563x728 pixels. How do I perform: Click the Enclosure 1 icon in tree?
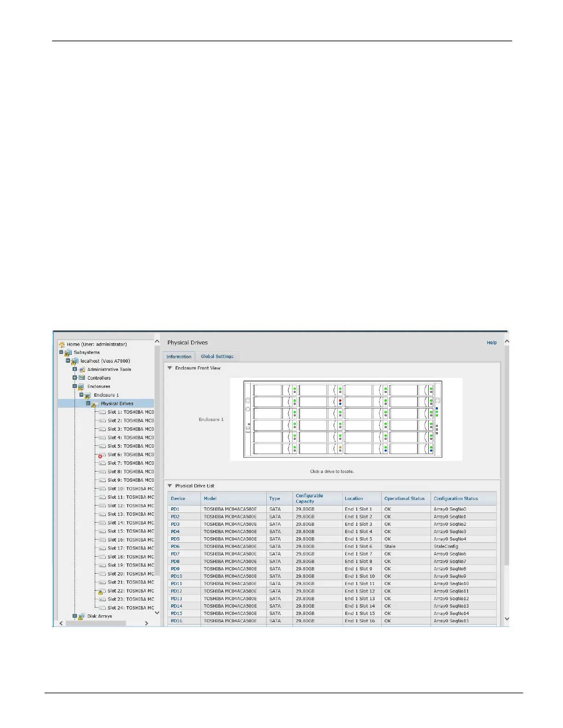click(88, 395)
